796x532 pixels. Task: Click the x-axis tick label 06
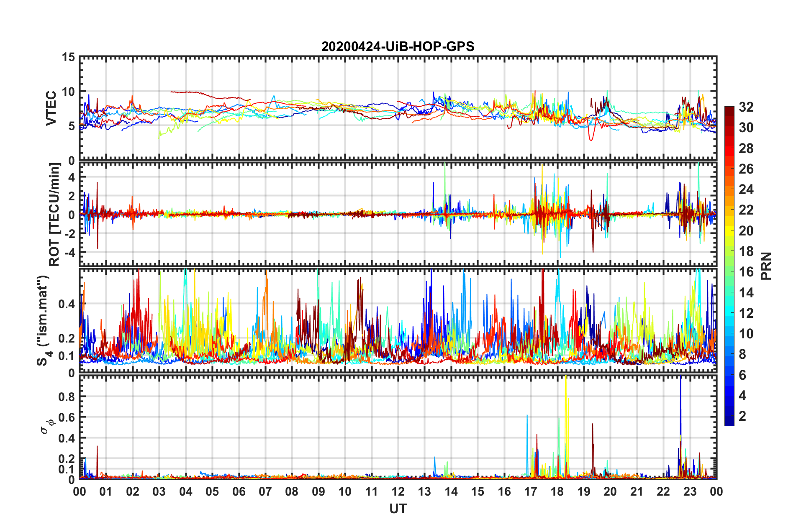[x=239, y=491]
